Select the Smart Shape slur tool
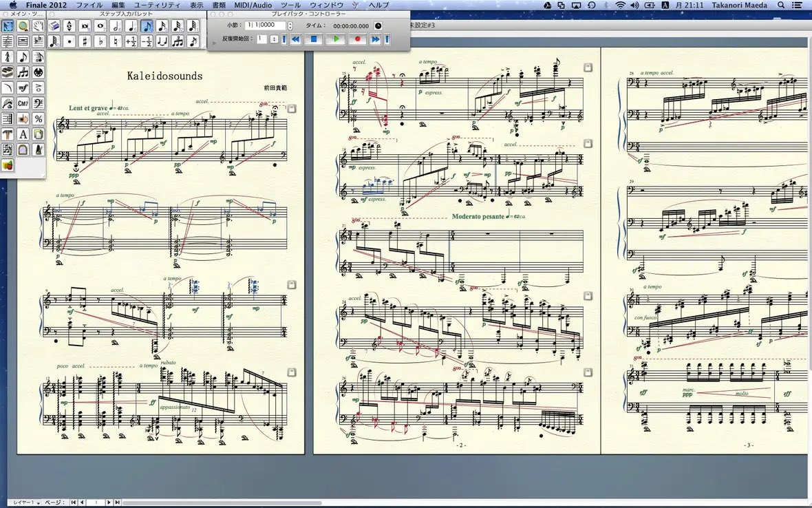 pyautogui.click(x=8, y=87)
